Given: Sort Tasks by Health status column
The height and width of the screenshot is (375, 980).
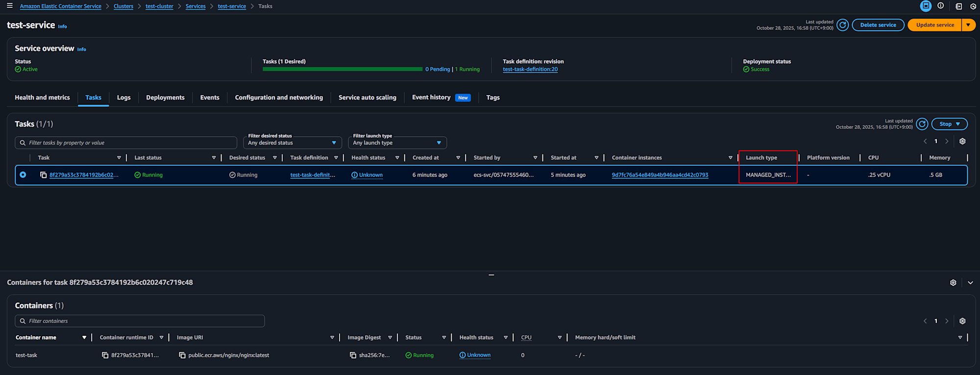Looking at the screenshot, I should (397, 158).
